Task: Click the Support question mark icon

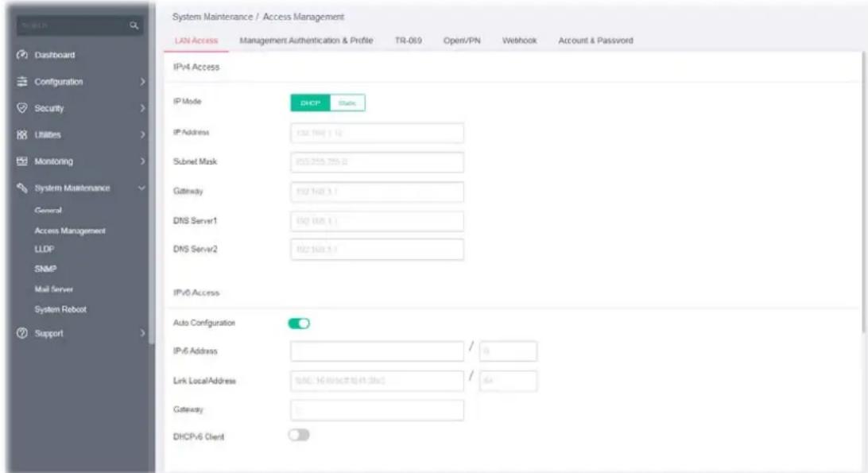Action: tap(22, 333)
